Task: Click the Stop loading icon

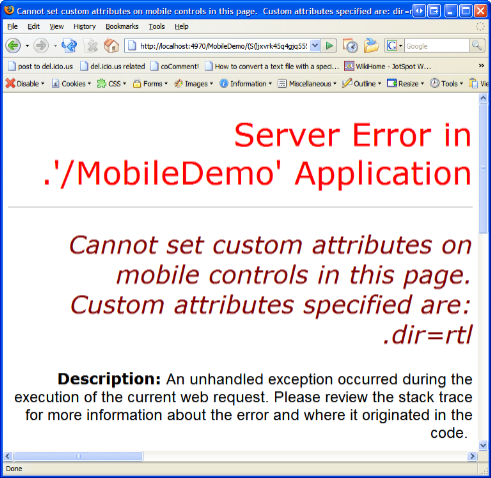Action: pyautogui.click(x=91, y=46)
